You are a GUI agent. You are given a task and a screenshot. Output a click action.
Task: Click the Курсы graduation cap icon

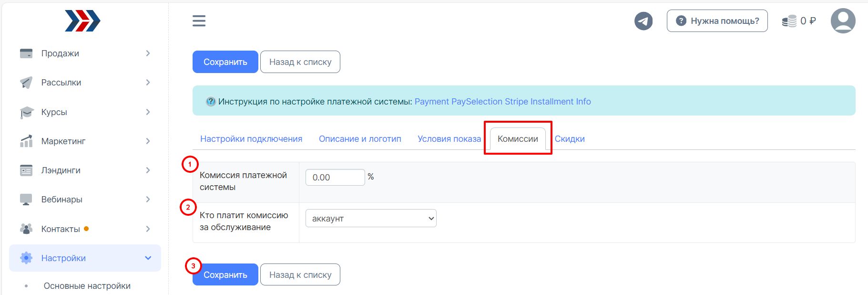[26, 112]
